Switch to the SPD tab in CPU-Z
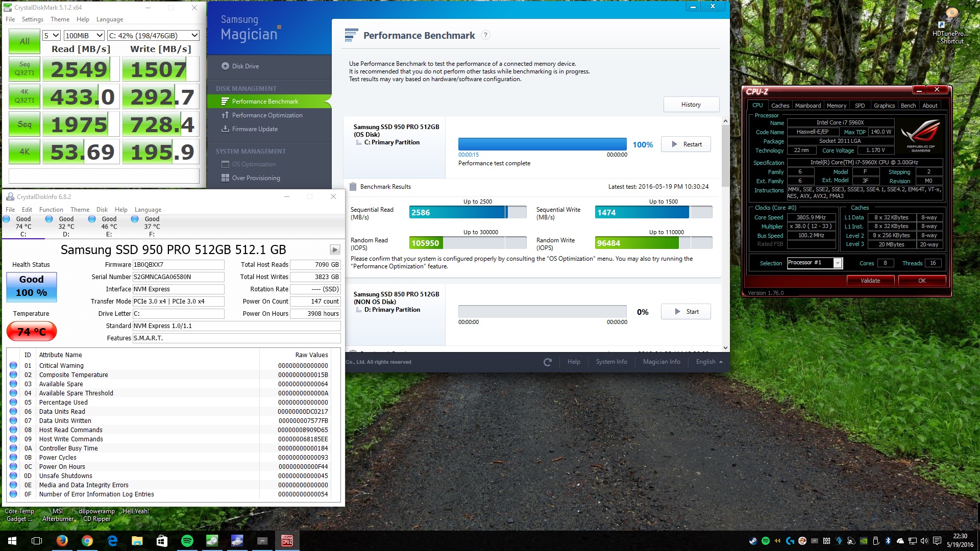The width and height of the screenshot is (980, 551). [x=860, y=106]
